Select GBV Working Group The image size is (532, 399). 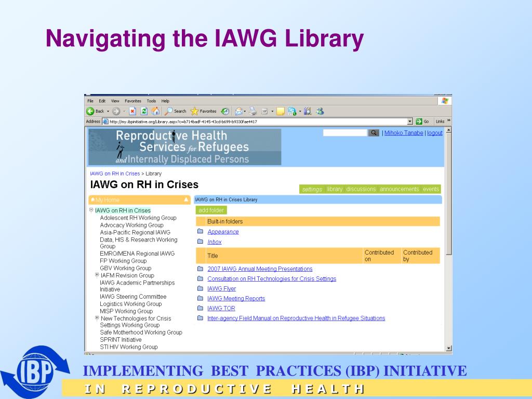pos(126,268)
